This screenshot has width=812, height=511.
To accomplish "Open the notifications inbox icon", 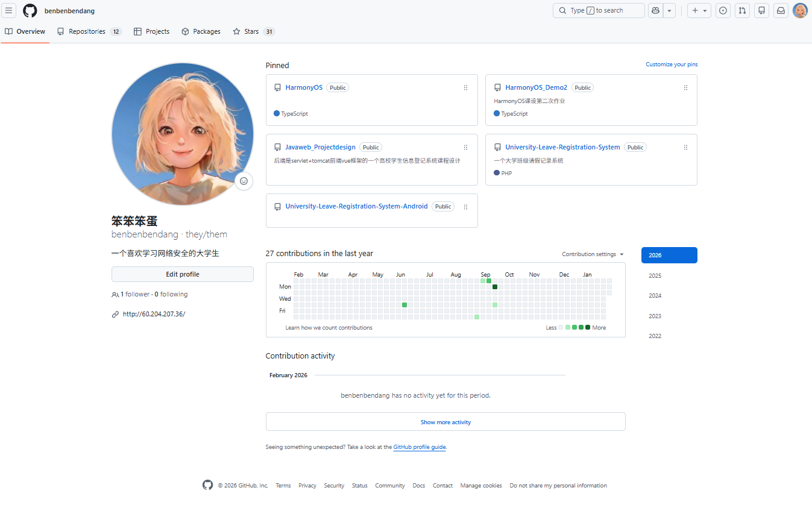I will click(x=781, y=10).
